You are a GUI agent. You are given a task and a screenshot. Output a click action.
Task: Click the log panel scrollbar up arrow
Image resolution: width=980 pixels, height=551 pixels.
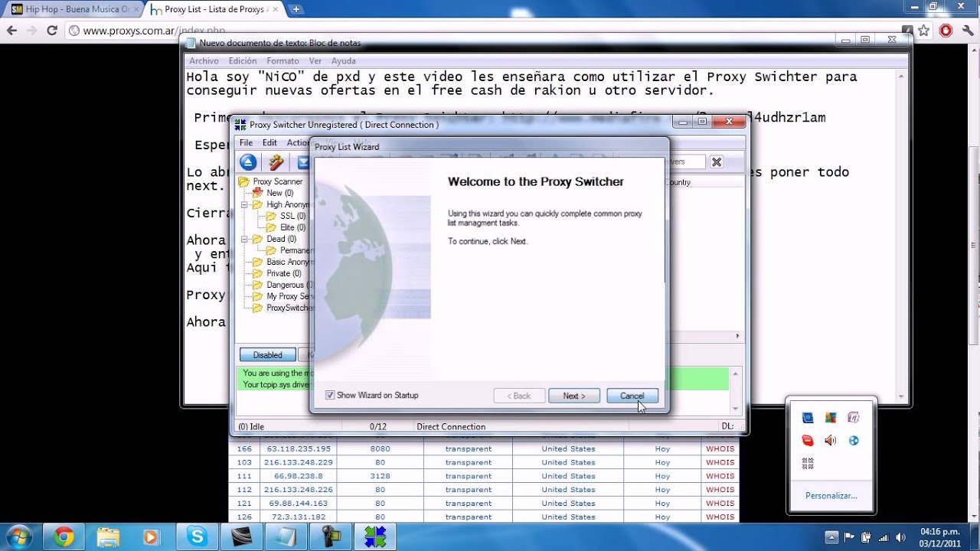pyautogui.click(x=736, y=373)
